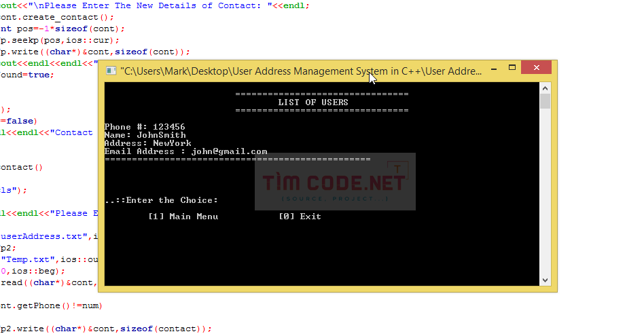
Task: Click the console vertical scrollbar thumb
Action: coord(545,101)
